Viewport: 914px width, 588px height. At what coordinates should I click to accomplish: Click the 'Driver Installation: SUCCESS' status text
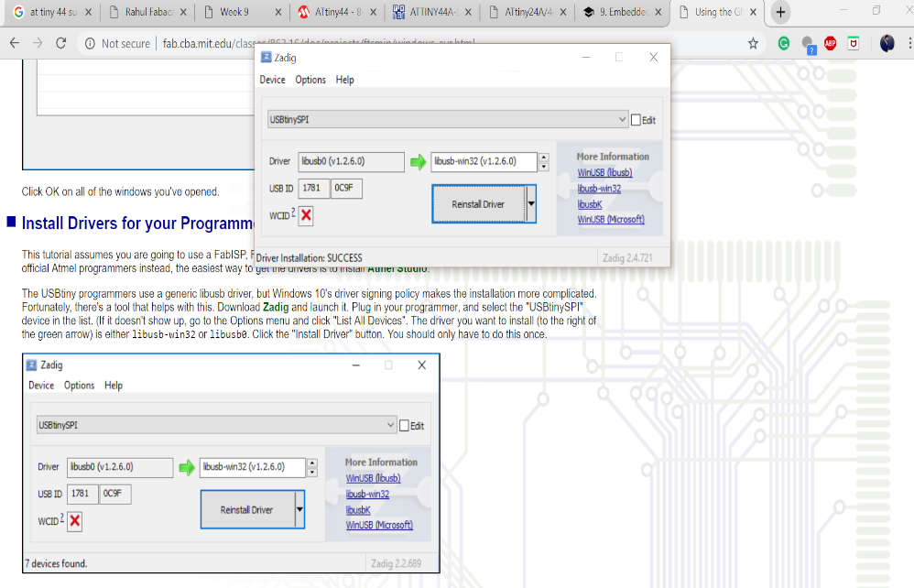pyautogui.click(x=309, y=257)
